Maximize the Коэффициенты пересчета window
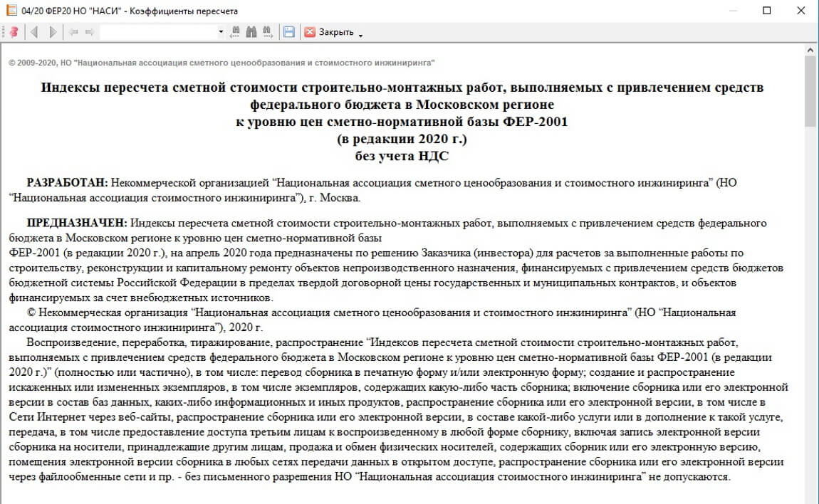The image size is (819, 504). coord(767,11)
